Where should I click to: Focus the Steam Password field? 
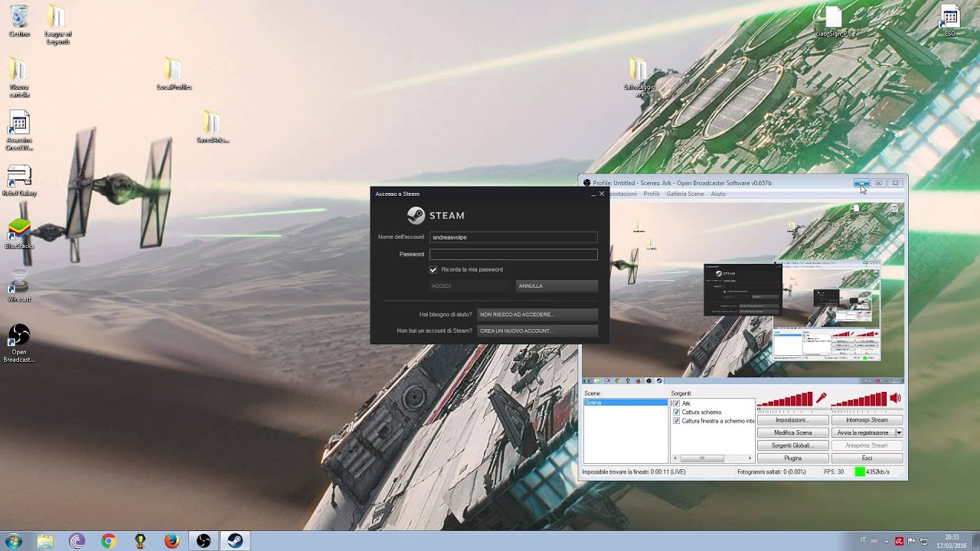click(x=513, y=254)
